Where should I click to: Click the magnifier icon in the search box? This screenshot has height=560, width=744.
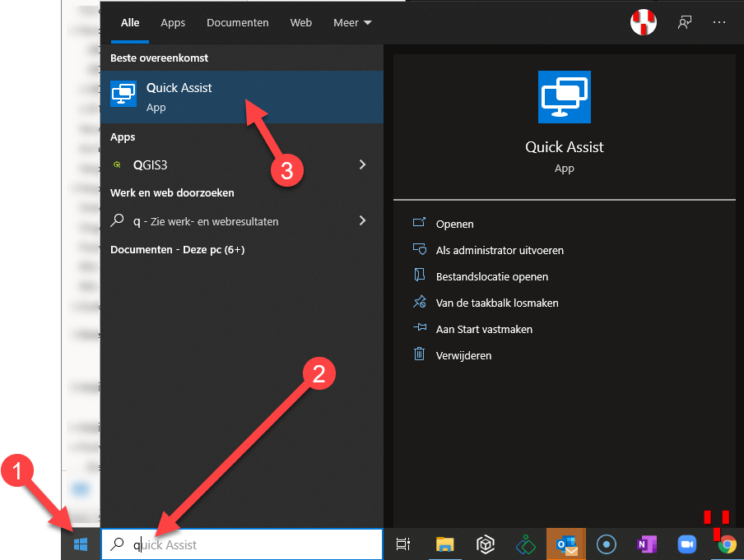[117, 544]
